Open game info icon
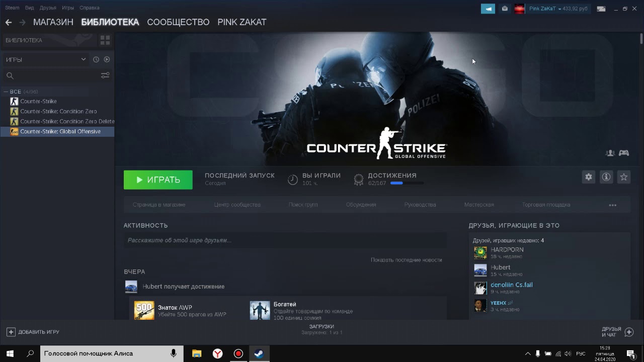Image resolution: width=644 pixels, height=362 pixels. (x=606, y=177)
